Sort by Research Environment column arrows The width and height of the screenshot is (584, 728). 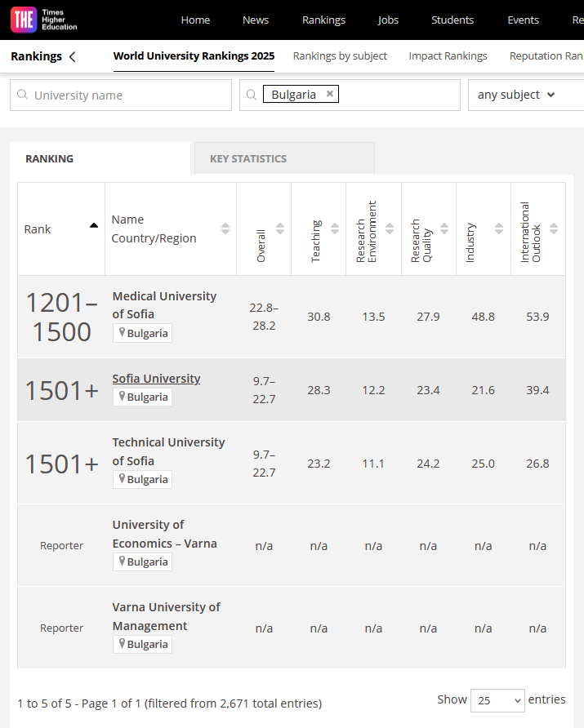click(x=390, y=229)
